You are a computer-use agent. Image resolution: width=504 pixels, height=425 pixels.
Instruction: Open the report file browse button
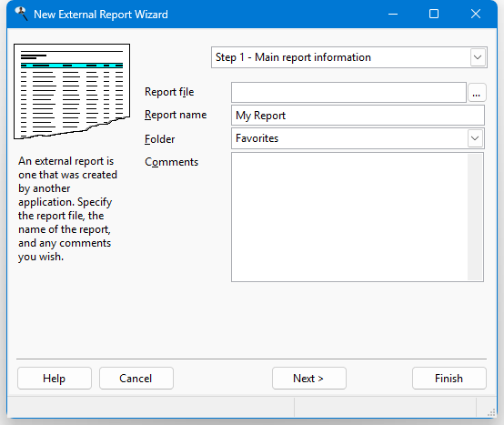(477, 93)
